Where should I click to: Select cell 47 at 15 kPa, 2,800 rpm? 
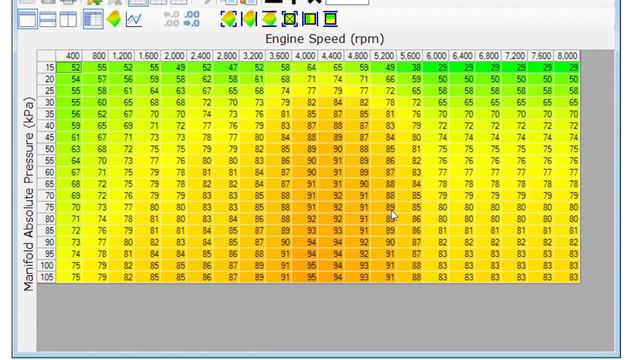coord(226,67)
